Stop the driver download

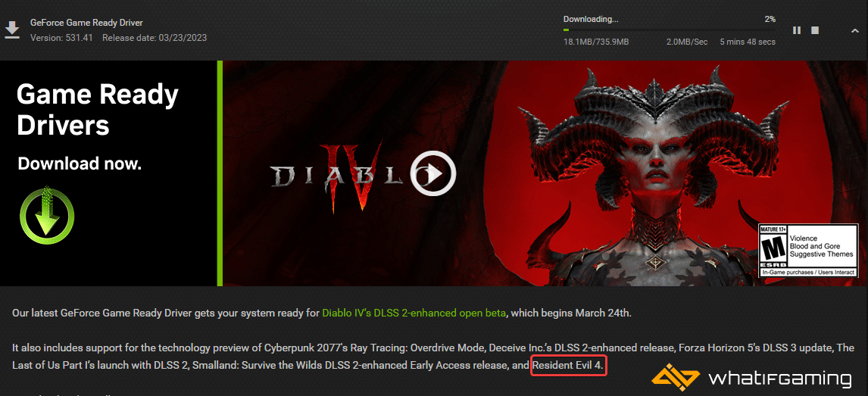[815, 30]
